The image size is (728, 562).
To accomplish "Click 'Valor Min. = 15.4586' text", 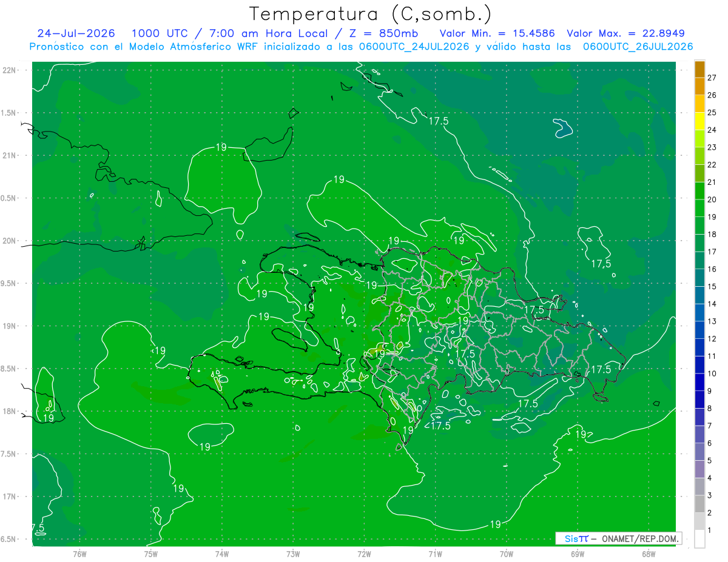I will pos(497,33).
